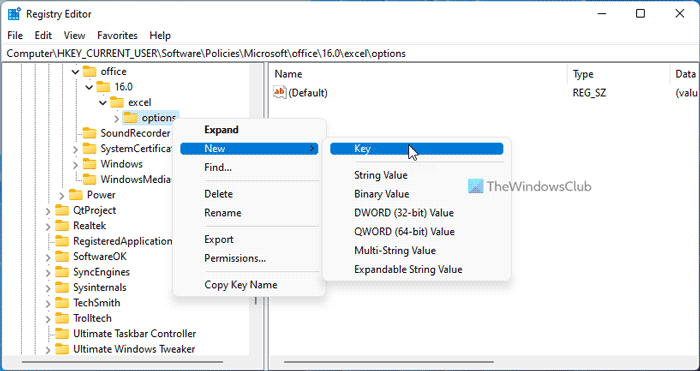Screen dimensions: 700x371
Task: Click the registry path address bar
Action: click(350, 54)
